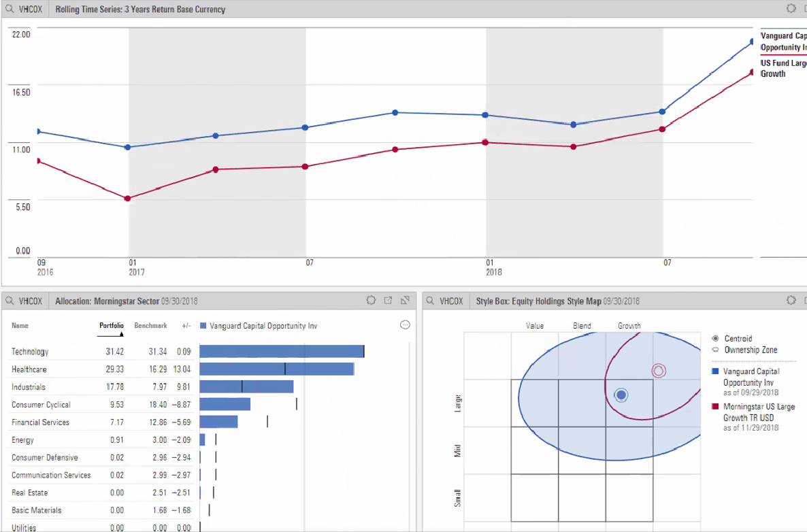This screenshot has width=807, height=532.
Task: Toggle the Centroid legend item
Action: (738, 338)
